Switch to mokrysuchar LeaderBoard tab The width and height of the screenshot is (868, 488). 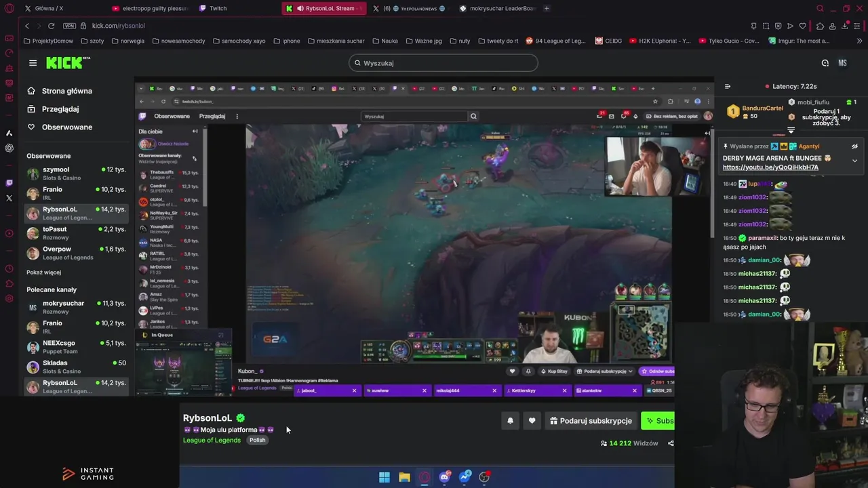498,8
